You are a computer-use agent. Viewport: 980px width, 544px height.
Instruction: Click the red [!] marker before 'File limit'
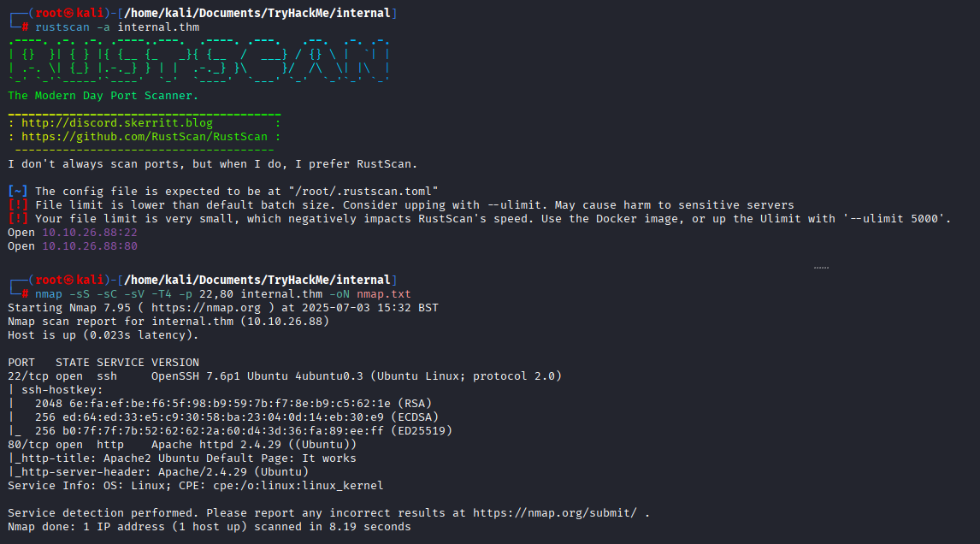click(x=17, y=205)
